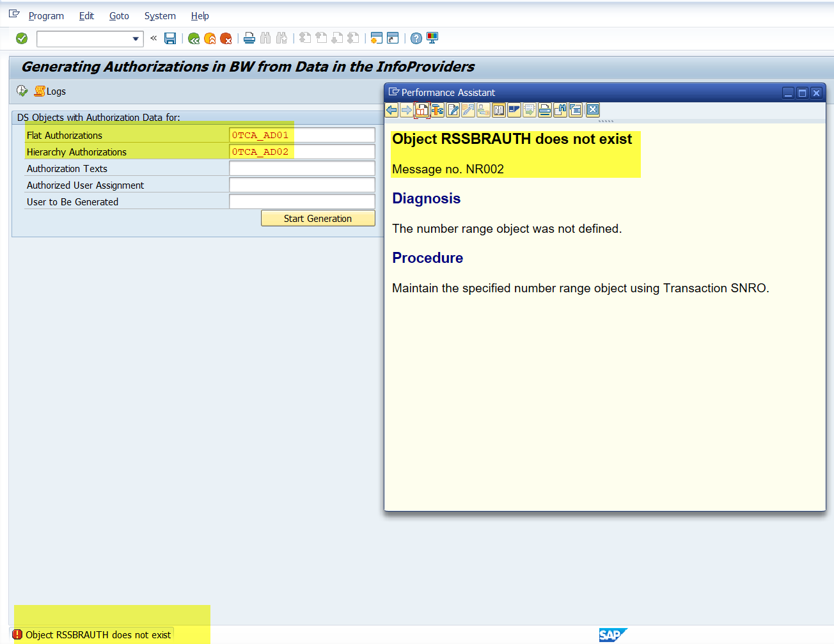
Task: Click the open book Glossary icon
Action: (499, 110)
